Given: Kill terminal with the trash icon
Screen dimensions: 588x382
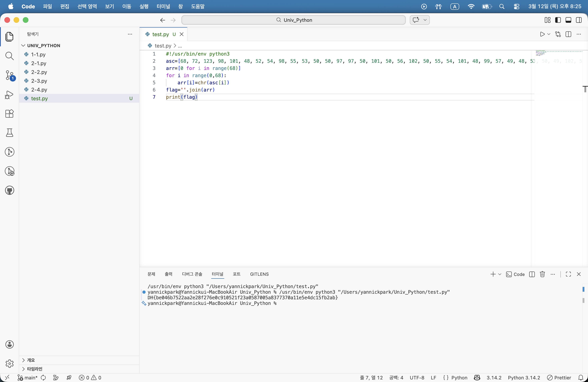Looking at the screenshot, I should point(542,274).
